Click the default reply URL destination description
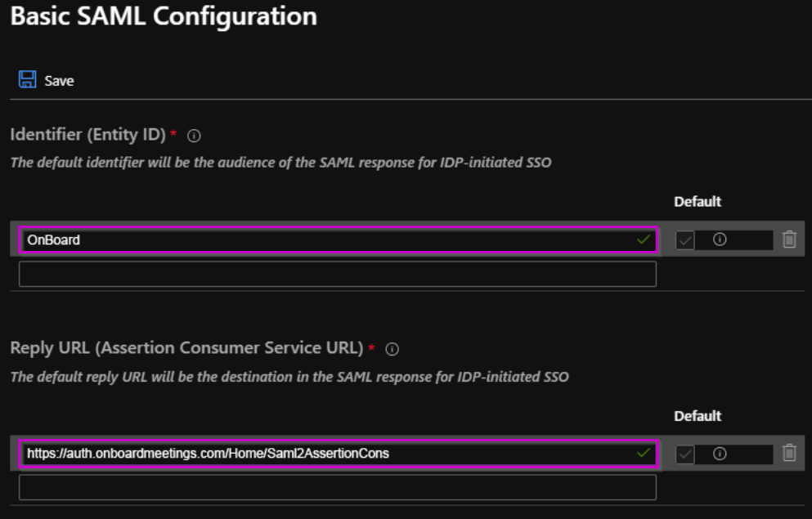The width and height of the screenshot is (812, 519). pos(289,377)
